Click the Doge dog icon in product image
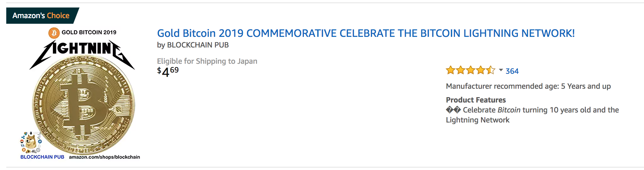The width and height of the screenshot is (644, 170). pyautogui.click(x=31, y=141)
